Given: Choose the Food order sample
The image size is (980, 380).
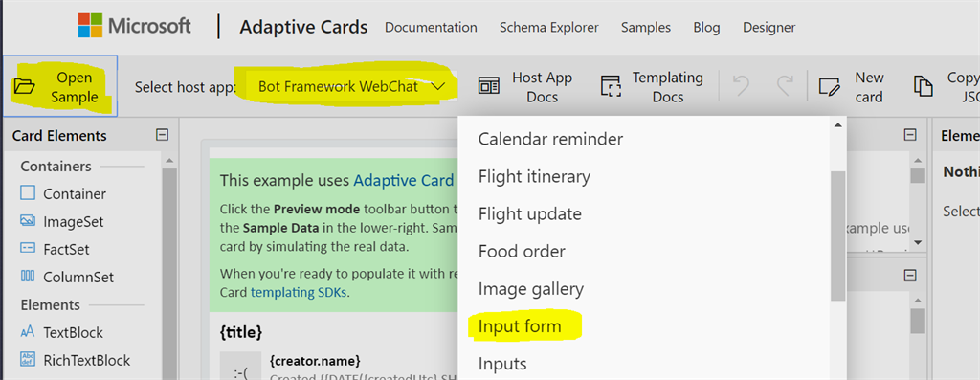Looking at the screenshot, I should 522,251.
